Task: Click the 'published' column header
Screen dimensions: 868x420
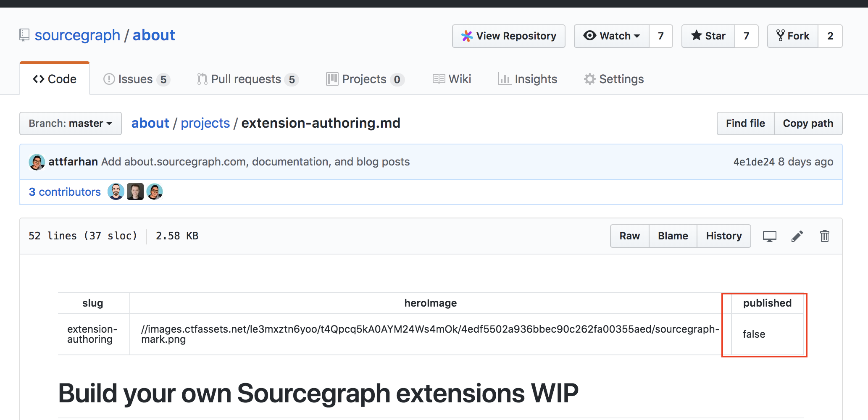Action: pyautogui.click(x=767, y=303)
